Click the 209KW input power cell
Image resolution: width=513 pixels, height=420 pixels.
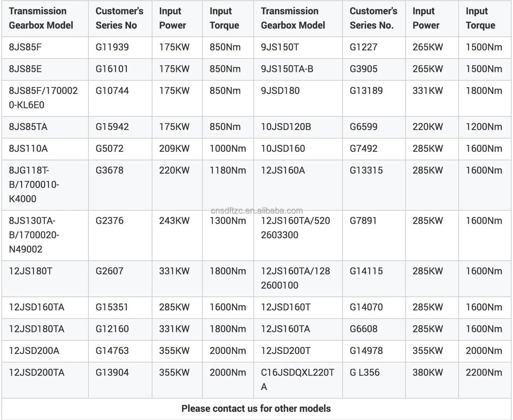(x=174, y=149)
